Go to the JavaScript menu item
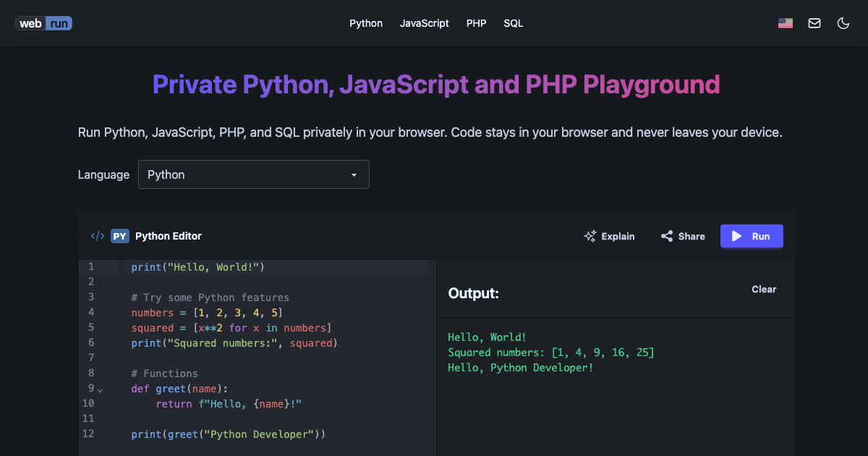Image resolution: width=868 pixels, height=456 pixels. (425, 23)
